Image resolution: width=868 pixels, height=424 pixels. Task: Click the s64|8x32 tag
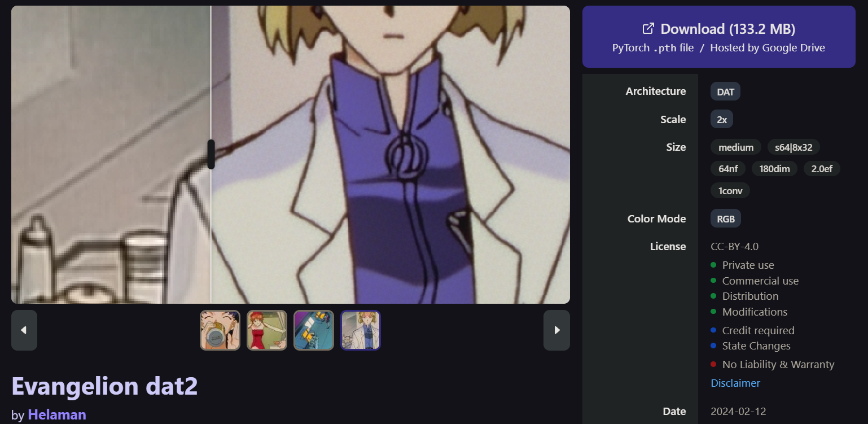[794, 147]
